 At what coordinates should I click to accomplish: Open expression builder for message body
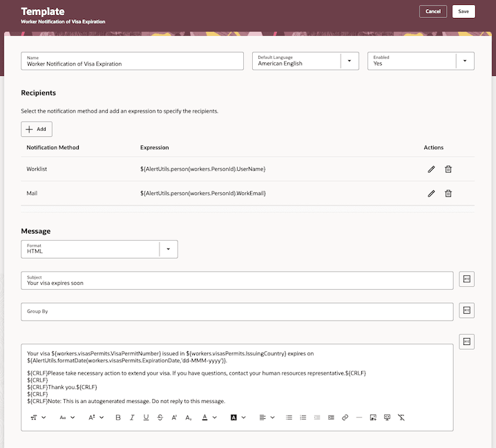coord(466,342)
